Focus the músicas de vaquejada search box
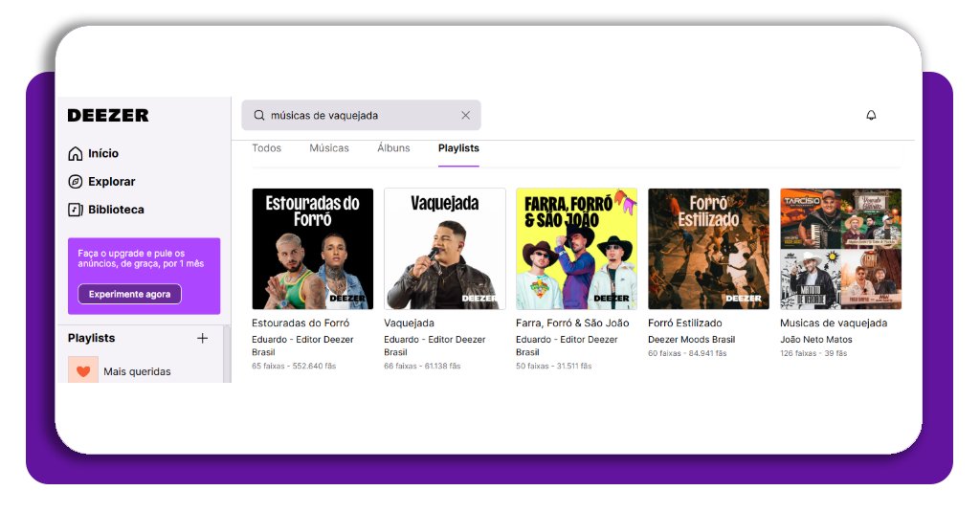Image resolution: width=980 pixels, height=513 pixels. point(359,115)
